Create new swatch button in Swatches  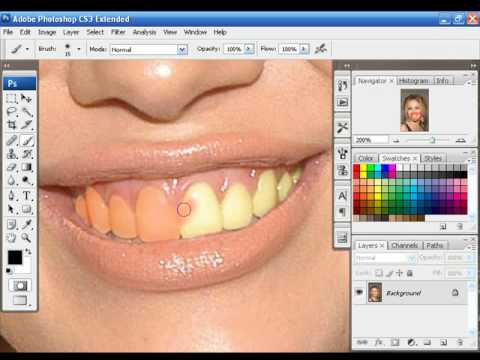[443, 227]
